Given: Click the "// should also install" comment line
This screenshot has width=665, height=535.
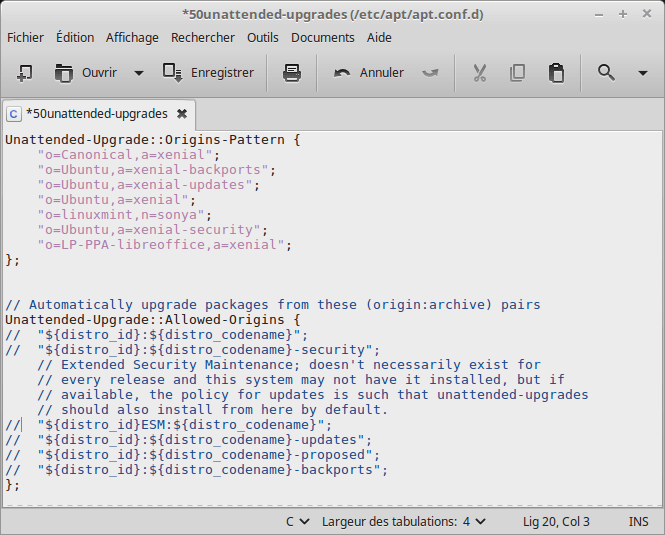Looking at the screenshot, I should pyautogui.click(x=212, y=409).
